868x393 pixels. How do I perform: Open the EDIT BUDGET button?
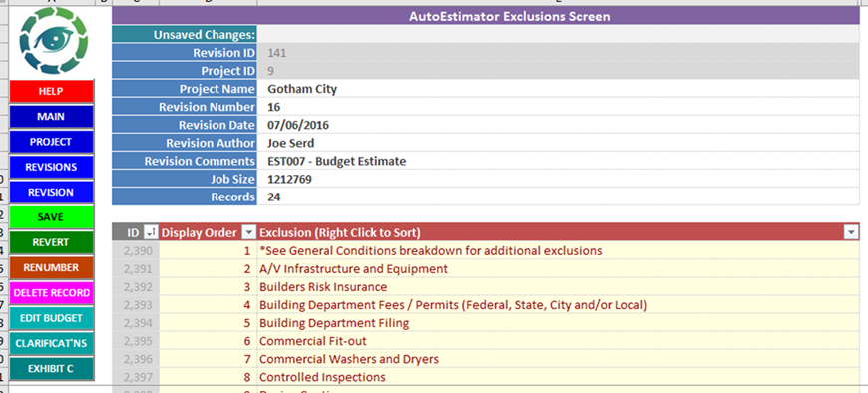51,318
